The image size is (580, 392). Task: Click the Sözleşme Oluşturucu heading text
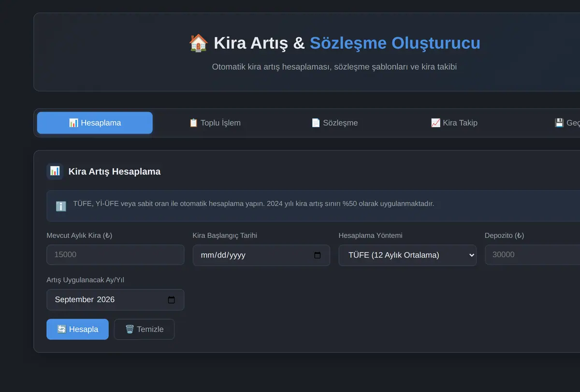click(x=395, y=43)
